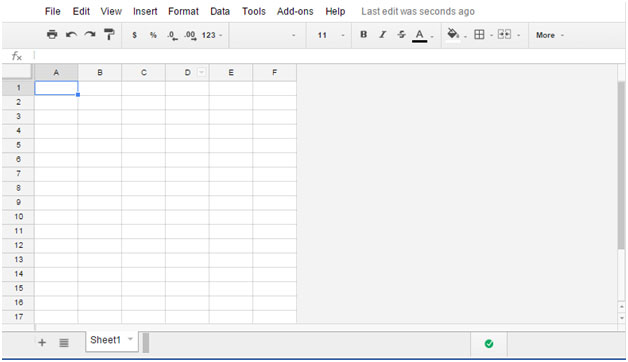Open the fill color picker
This screenshot has height=362, width=628.
click(457, 35)
